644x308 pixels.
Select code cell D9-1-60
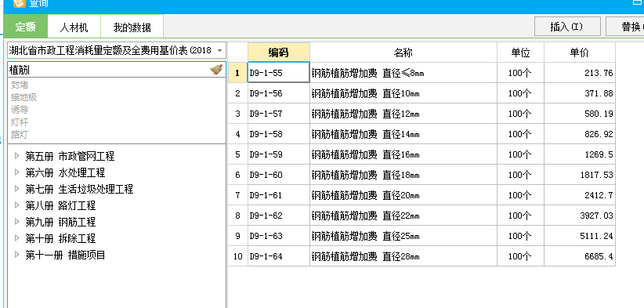click(278, 175)
